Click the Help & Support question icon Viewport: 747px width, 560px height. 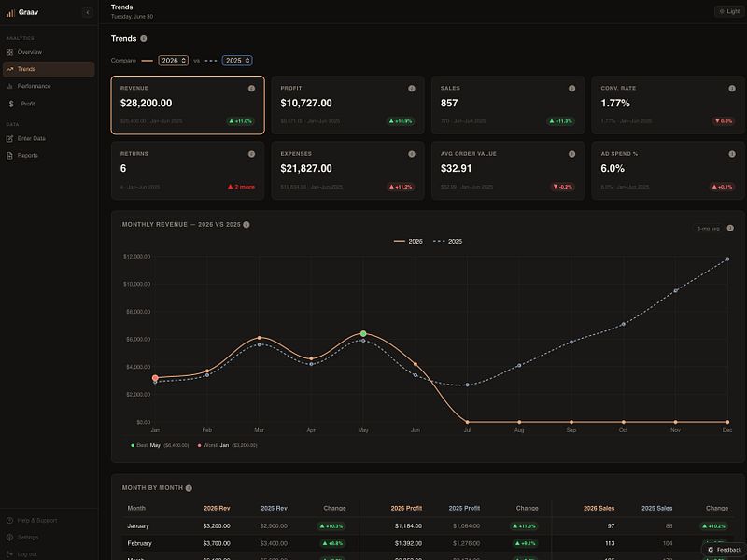(x=9, y=521)
